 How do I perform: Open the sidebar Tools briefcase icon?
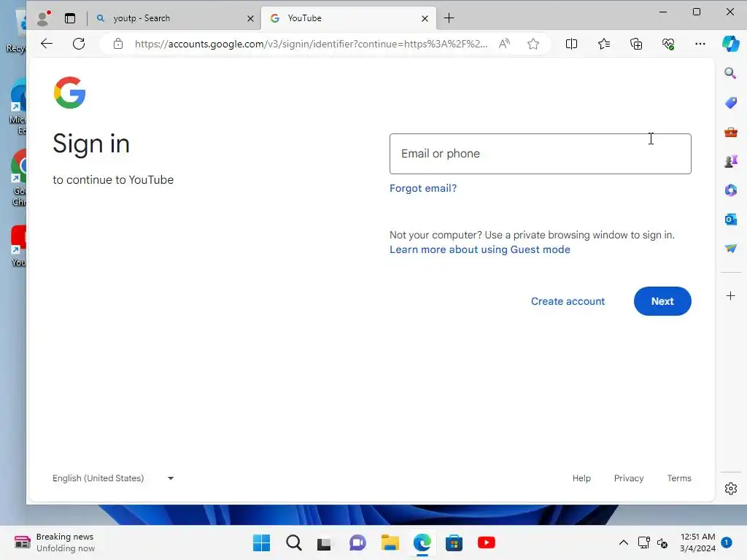pyautogui.click(x=730, y=132)
